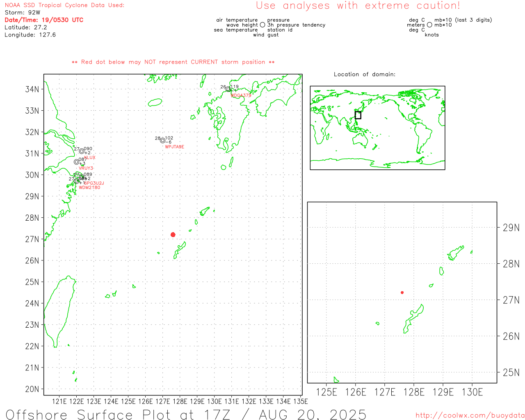Click the legend circle beside meters label
525x420 pixels.
click(429, 25)
